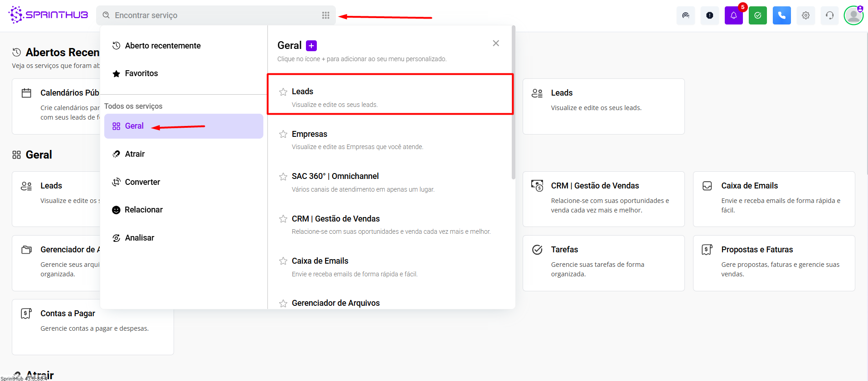Click the black alert exclamation icon
Image resolution: width=868 pixels, height=381 pixels.
[709, 15]
